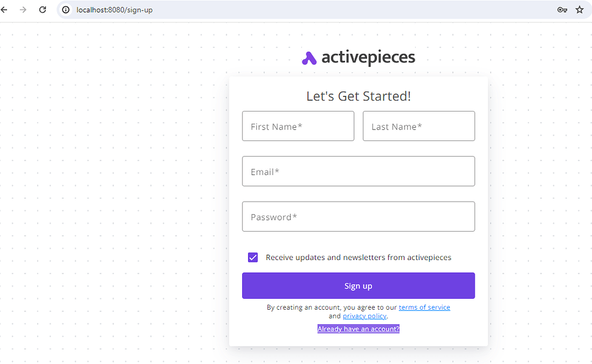Click Already have an account link
Viewport: 592px width, 364px height.
coord(358,328)
